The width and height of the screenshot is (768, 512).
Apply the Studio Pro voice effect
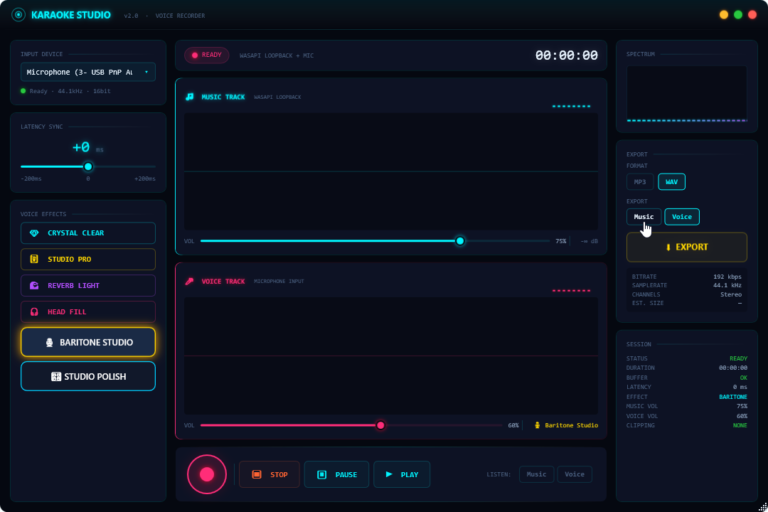tap(88, 259)
